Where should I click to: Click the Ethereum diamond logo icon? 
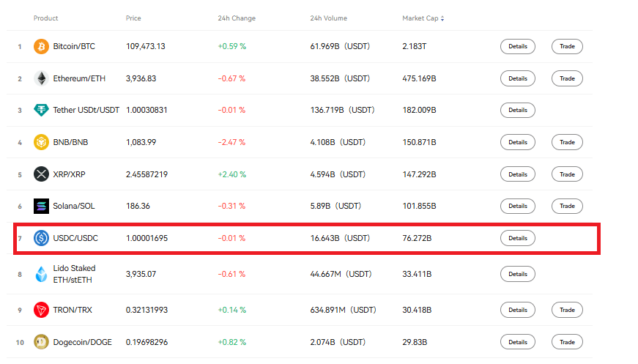(x=41, y=78)
